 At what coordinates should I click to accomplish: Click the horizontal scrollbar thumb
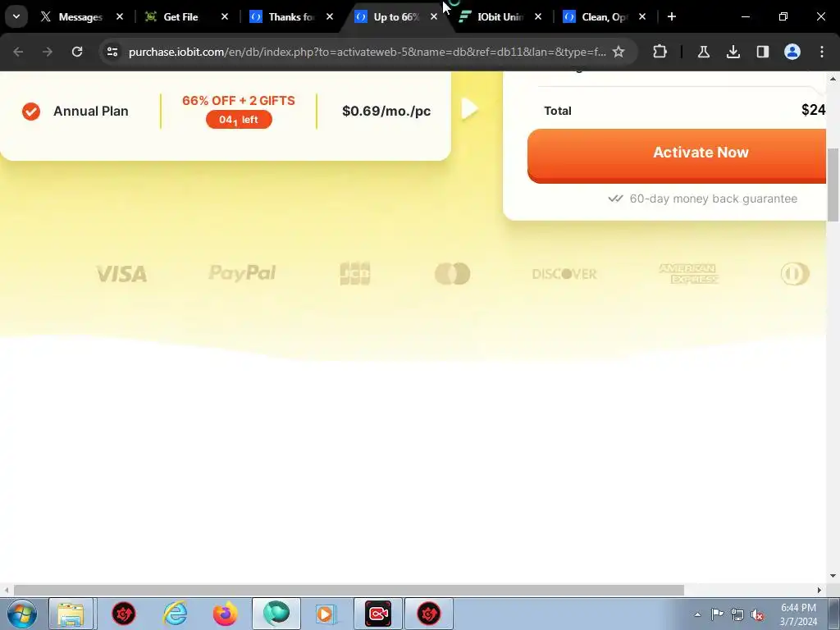pyautogui.click(x=349, y=591)
